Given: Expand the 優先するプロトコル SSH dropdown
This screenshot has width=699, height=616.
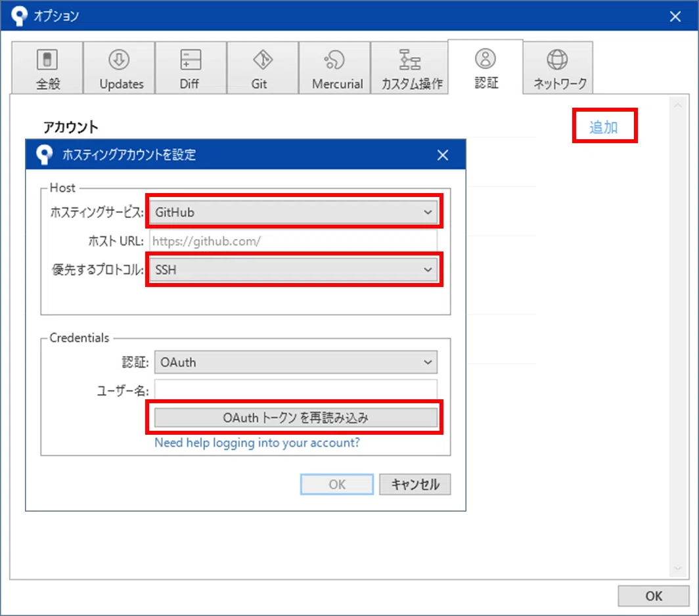Looking at the screenshot, I should point(293,270).
